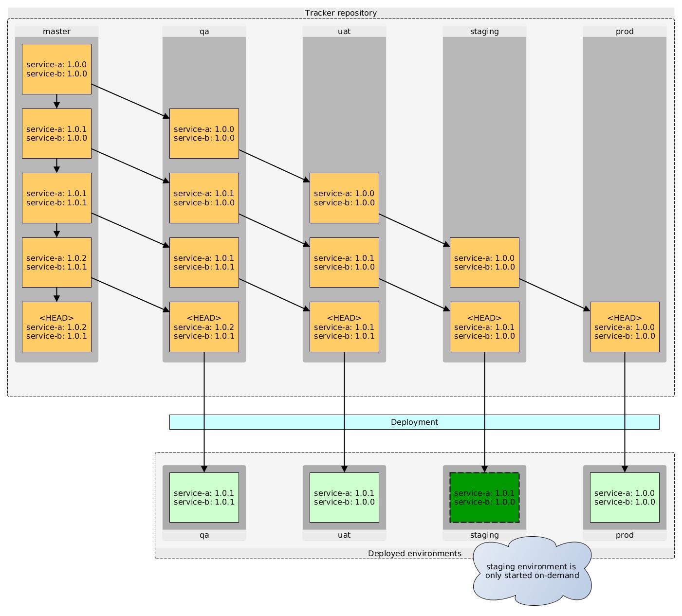This screenshot has width=682, height=616.
Task: Click the staging HEAD commit box
Action: (x=484, y=326)
